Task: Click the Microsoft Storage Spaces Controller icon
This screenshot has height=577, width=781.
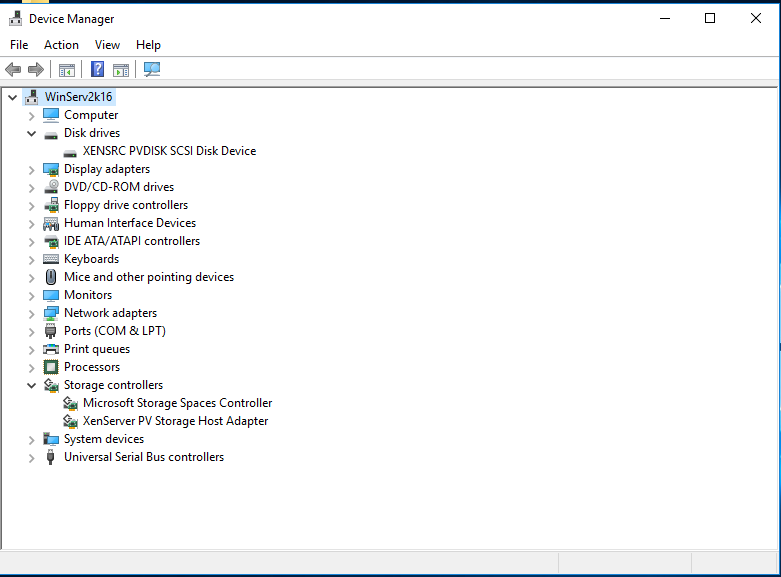Action: click(x=70, y=403)
